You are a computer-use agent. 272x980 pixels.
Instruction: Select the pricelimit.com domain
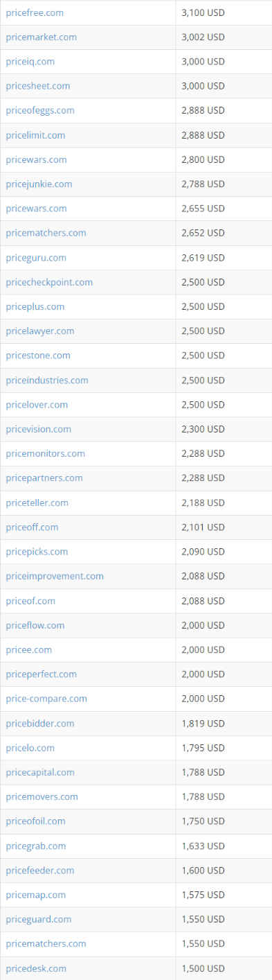point(35,135)
